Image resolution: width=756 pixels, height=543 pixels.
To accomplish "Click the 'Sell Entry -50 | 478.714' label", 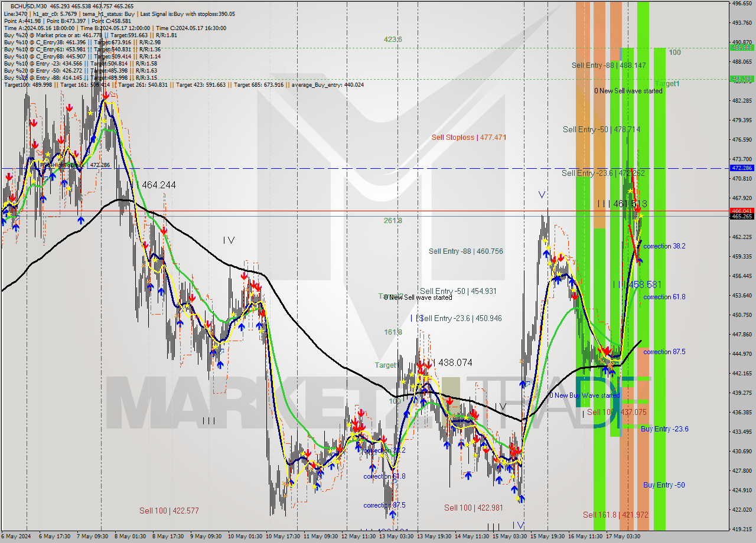I will pos(601,129).
